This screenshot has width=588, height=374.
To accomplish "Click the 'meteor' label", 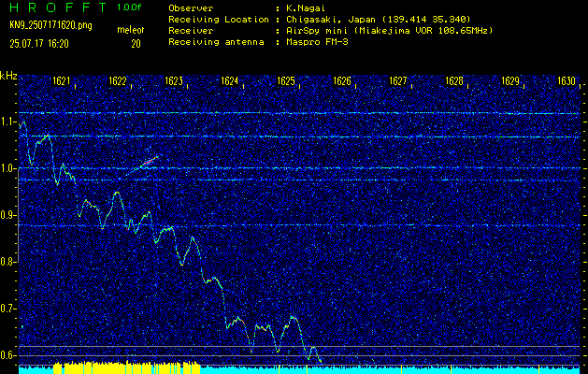I will (x=131, y=30).
